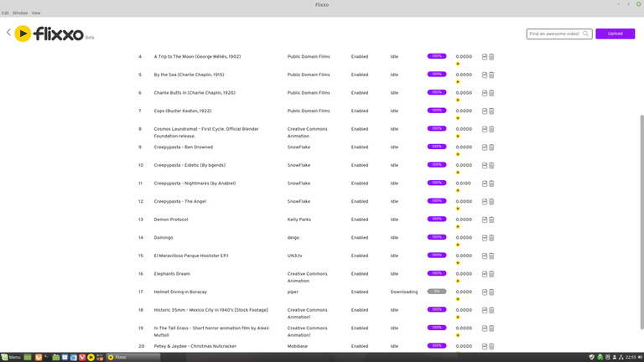Open file icon for Creepypasta - Ben Drowned
Image resolution: width=644 pixels, height=362 pixels.
(485, 147)
